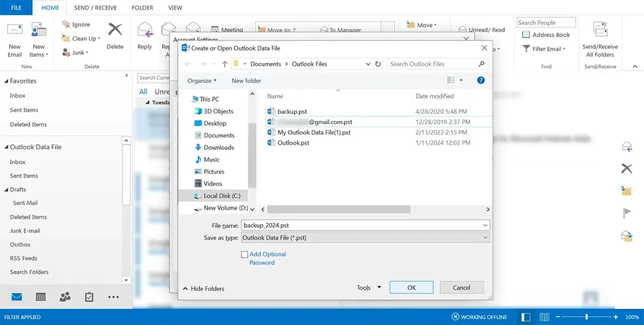This screenshot has height=325, width=644.
Task: Select This PC in navigation tree
Action: 205,99
